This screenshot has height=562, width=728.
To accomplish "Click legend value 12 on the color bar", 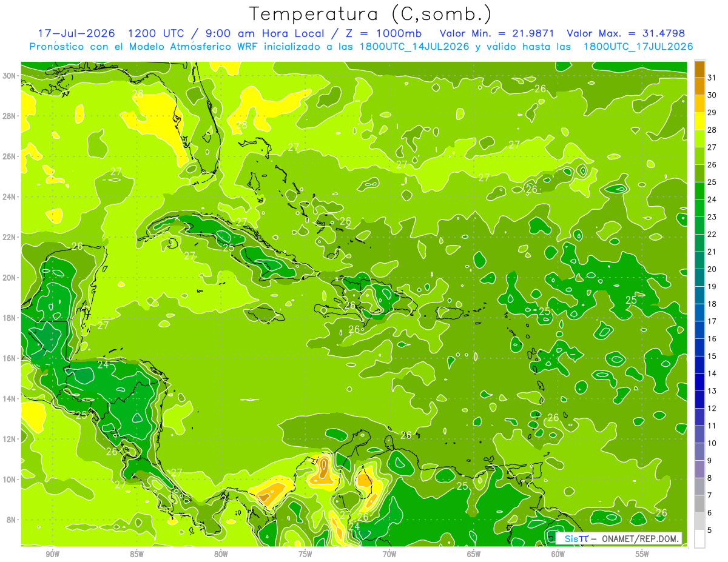I will tap(712, 408).
